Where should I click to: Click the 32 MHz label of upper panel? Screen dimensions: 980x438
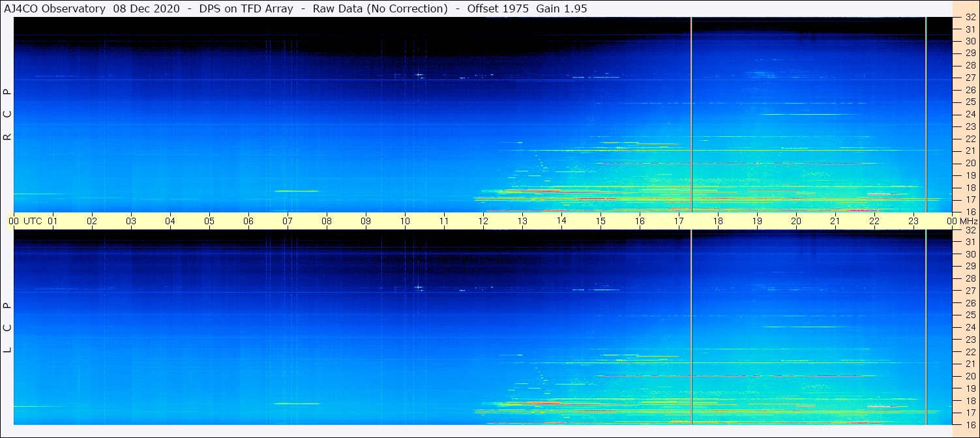970,18
